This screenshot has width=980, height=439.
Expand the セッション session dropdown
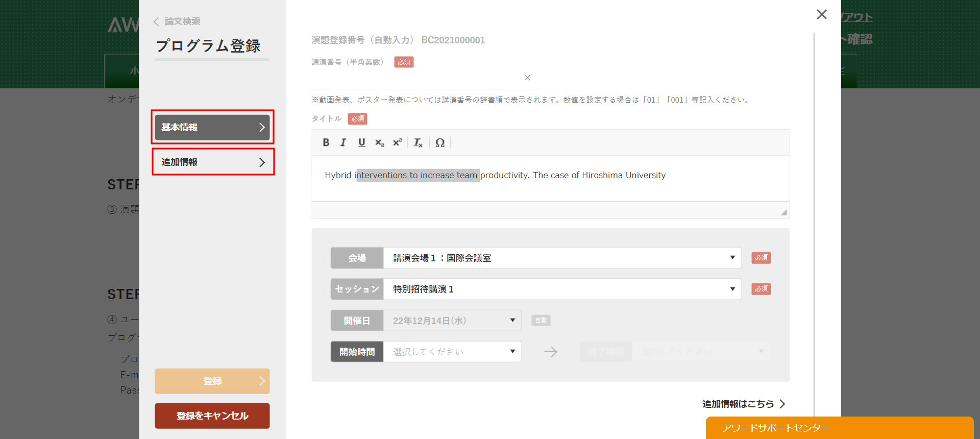tap(561, 289)
